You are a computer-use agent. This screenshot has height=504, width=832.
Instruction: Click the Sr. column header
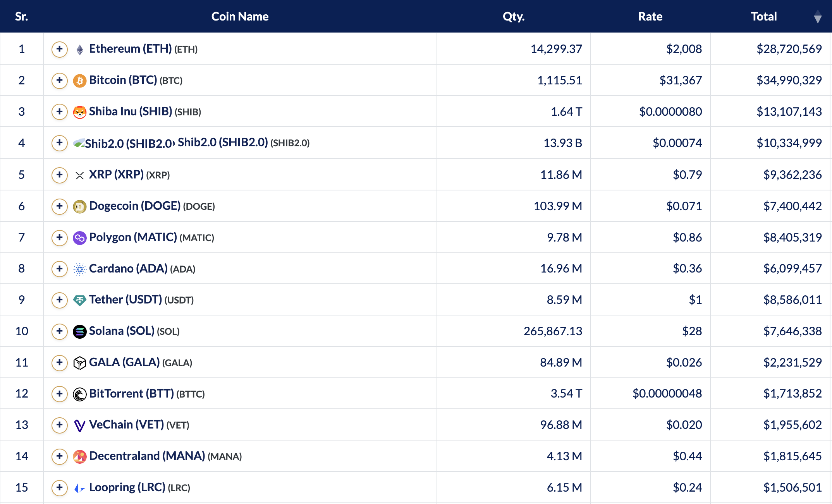click(x=22, y=17)
